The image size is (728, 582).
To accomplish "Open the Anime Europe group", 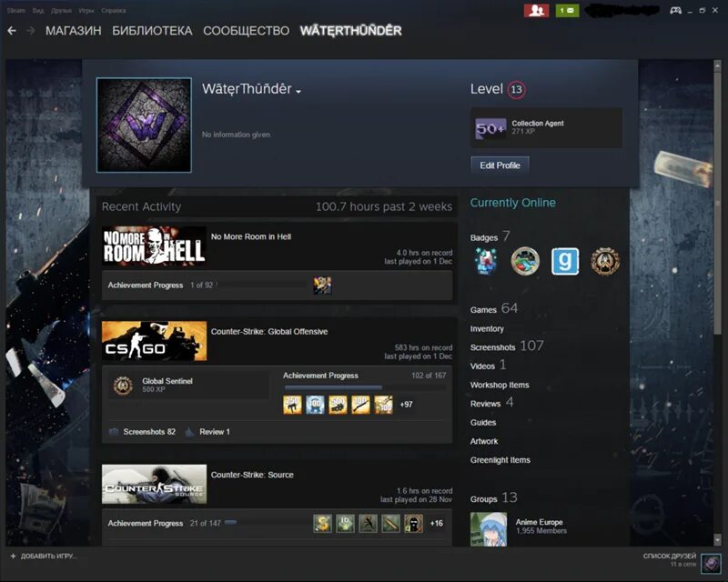I will click(x=539, y=522).
